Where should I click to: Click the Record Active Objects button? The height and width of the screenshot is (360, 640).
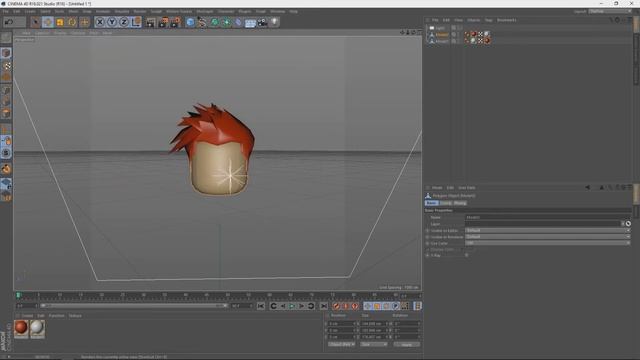[336, 306]
